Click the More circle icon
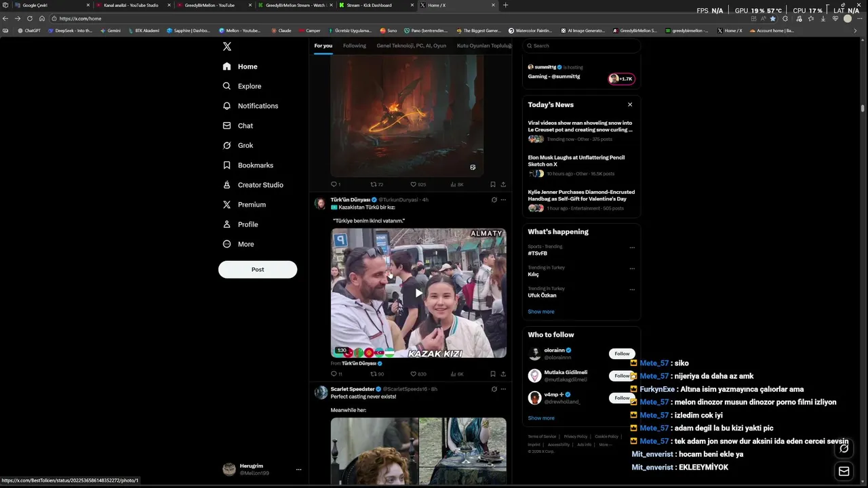This screenshot has width=868, height=488. click(x=227, y=243)
